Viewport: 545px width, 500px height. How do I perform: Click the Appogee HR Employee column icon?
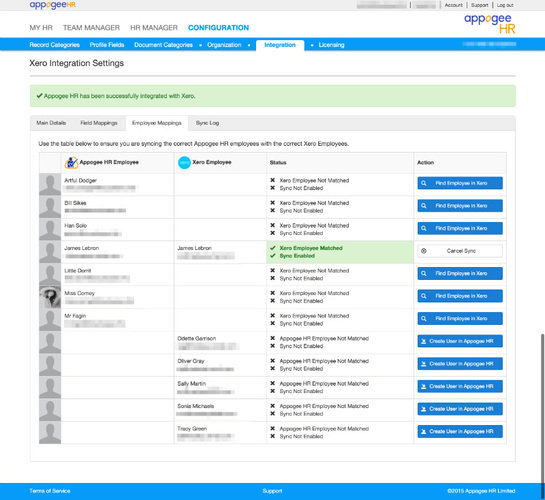pyautogui.click(x=71, y=163)
